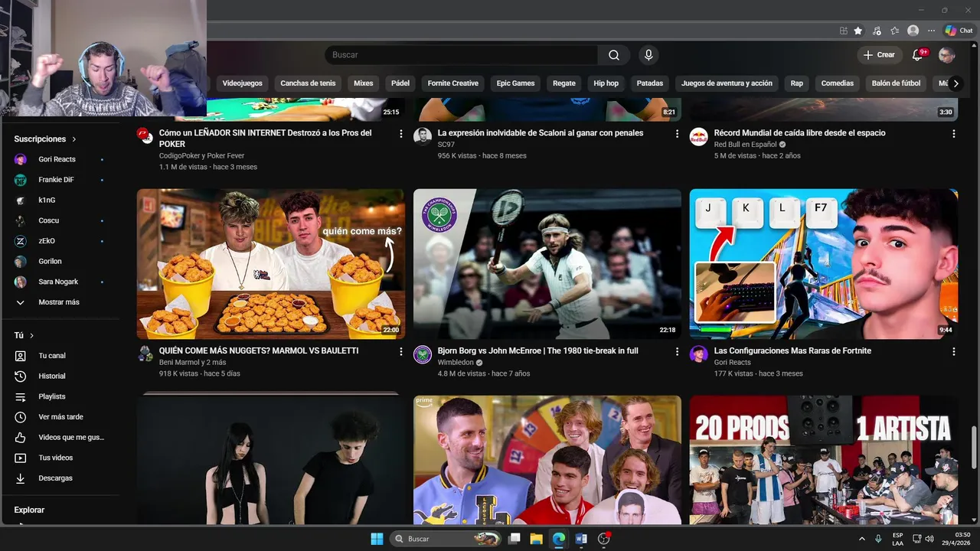Open options menu for Récord Mundial caída libre video
The image size is (980, 551).
[x=953, y=134]
